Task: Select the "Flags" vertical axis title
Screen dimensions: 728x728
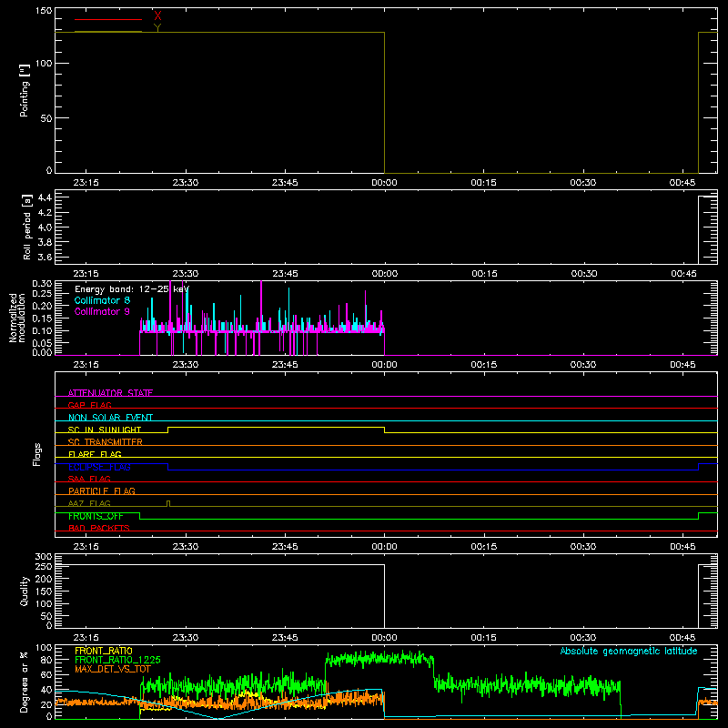Action: [x=36, y=454]
